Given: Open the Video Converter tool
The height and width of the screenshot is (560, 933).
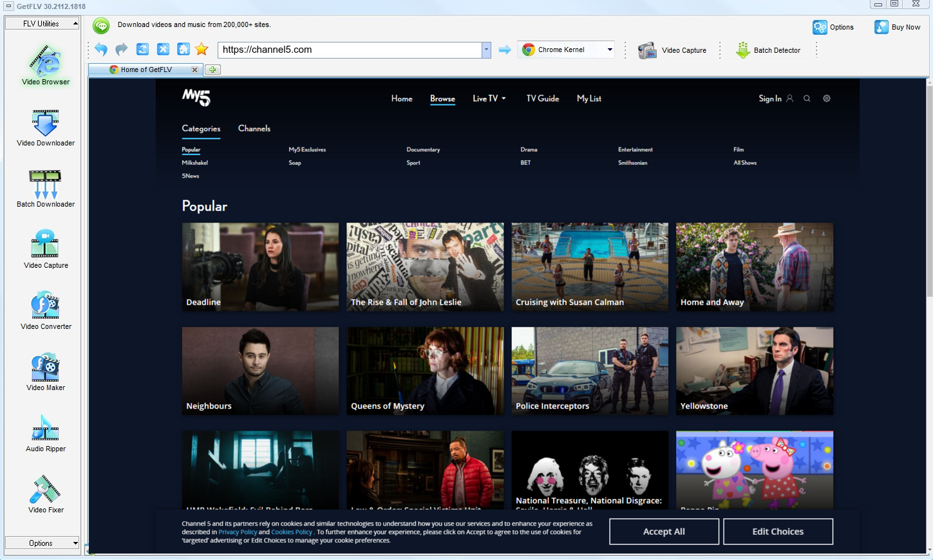Looking at the screenshot, I should [x=46, y=311].
